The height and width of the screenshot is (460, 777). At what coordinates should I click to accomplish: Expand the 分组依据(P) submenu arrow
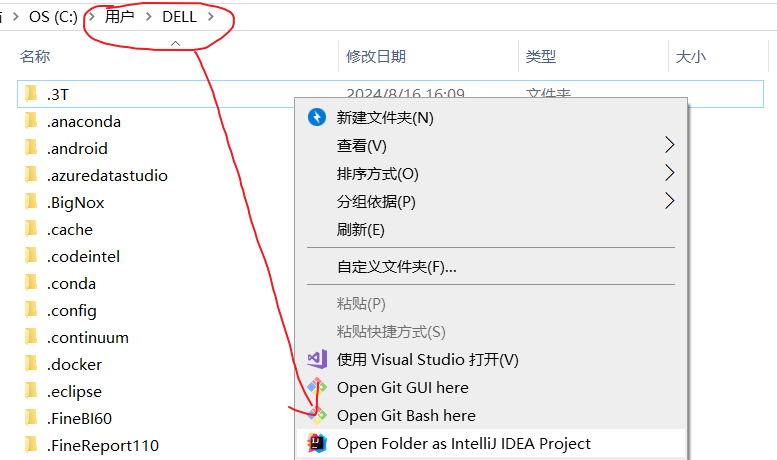coord(669,202)
